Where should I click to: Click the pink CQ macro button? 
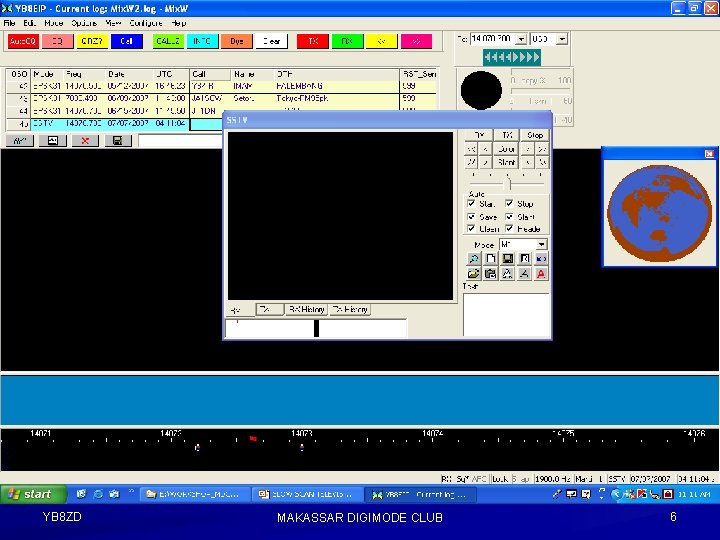pos(57,41)
